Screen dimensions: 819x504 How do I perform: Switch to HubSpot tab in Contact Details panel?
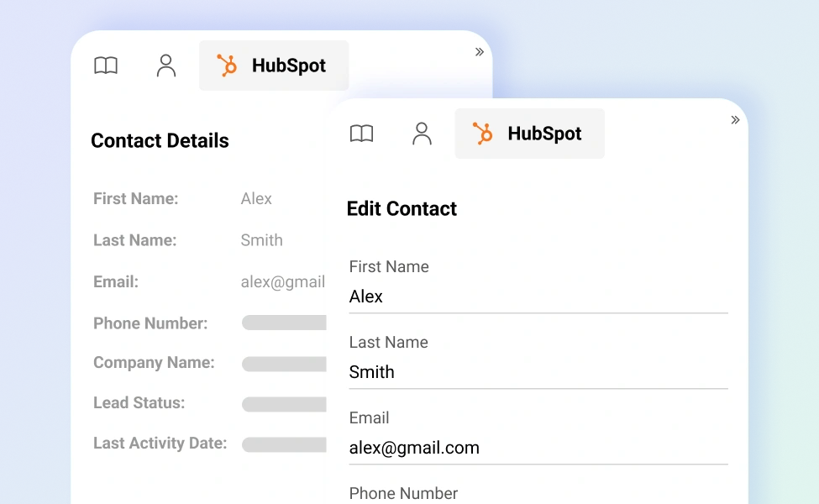pyautogui.click(x=274, y=66)
